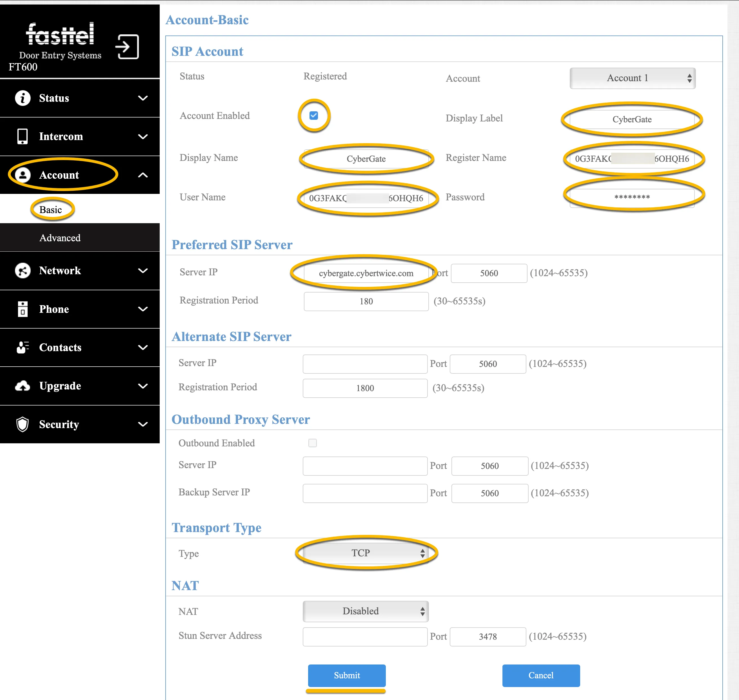The image size is (739, 700).
Task: Click the Intercom device icon in the sidebar
Action: 23,137
